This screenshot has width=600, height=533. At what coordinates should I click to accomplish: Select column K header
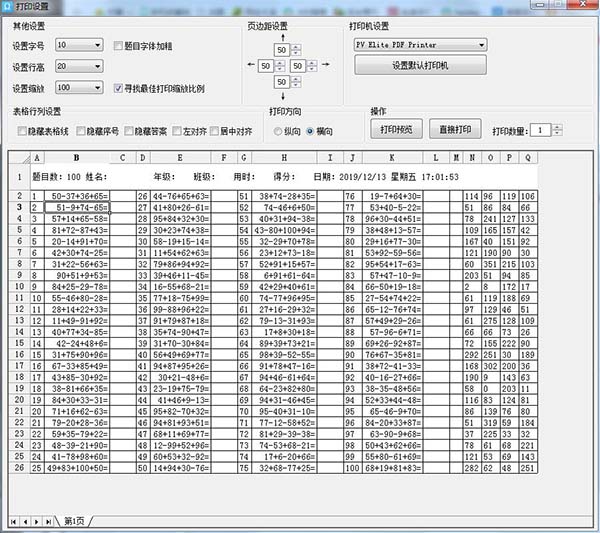(x=392, y=158)
